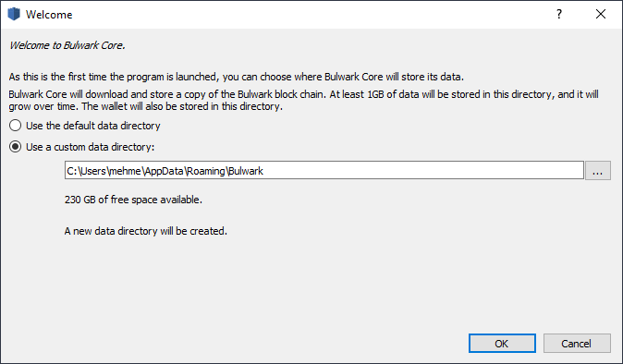The width and height of the screenshot is (623, 364).
Task: Click 'A new data directory will be created' message
Action: (x=146, y=231)
